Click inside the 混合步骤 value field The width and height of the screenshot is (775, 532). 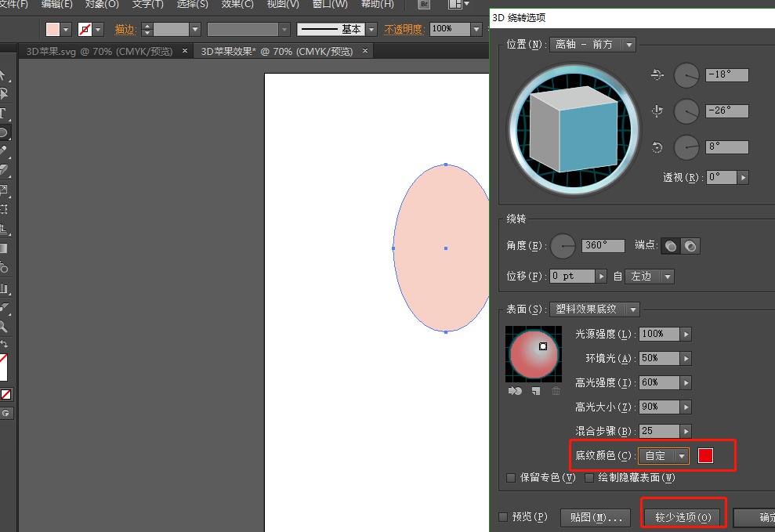pyautogui.click(x=658, y=430)
